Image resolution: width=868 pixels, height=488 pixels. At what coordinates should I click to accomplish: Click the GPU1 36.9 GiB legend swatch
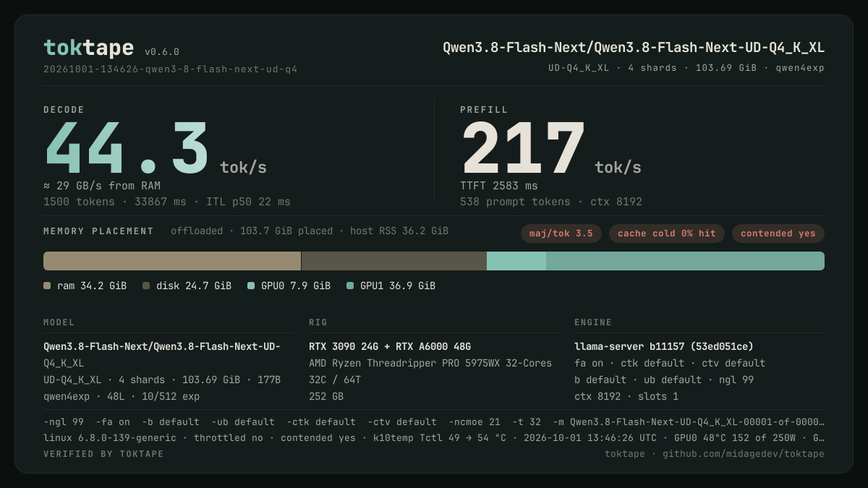coord(350,286)
